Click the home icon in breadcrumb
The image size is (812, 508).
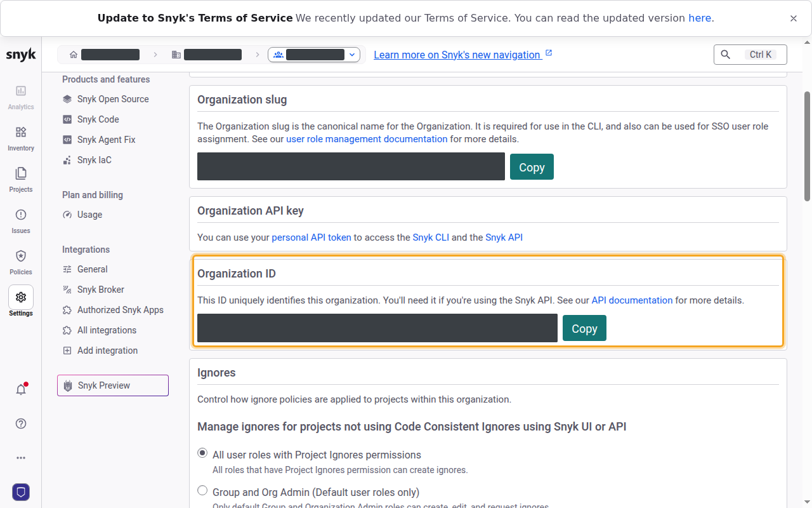point(74,55)
